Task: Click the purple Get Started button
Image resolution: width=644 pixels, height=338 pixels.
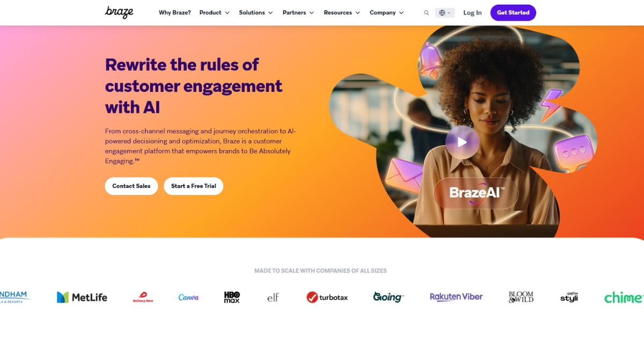Action: (513, 13)
